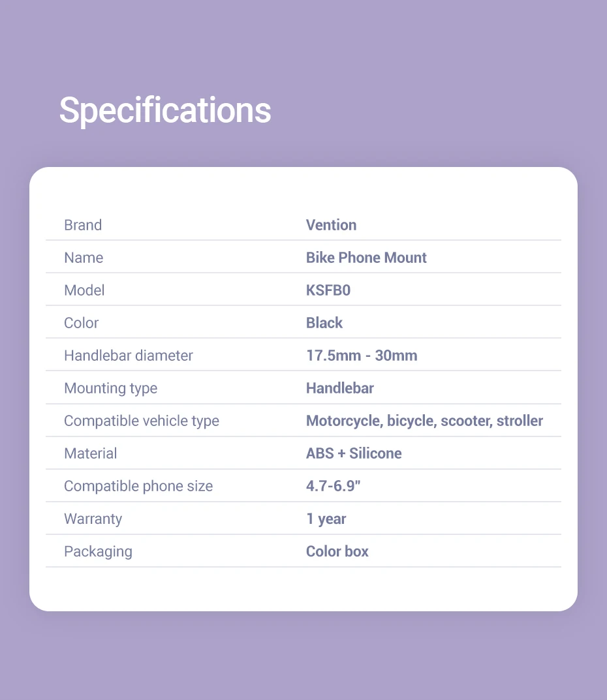Click the 17.5mm - 30mm value
607x700 pixels.
coord(362,356)
